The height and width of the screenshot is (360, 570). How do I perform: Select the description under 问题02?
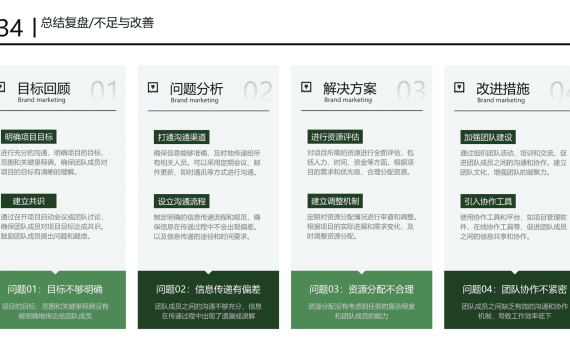(208, 311)
